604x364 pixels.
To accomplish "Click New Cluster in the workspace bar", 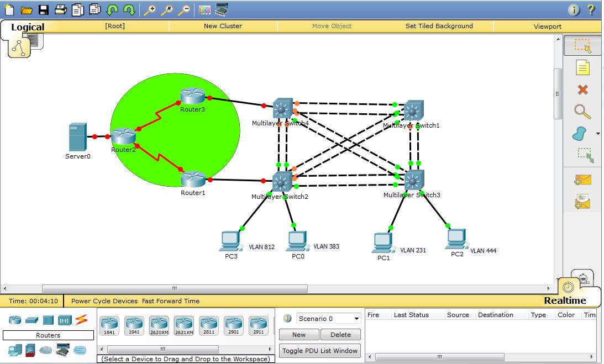I will tap(223, 26).
